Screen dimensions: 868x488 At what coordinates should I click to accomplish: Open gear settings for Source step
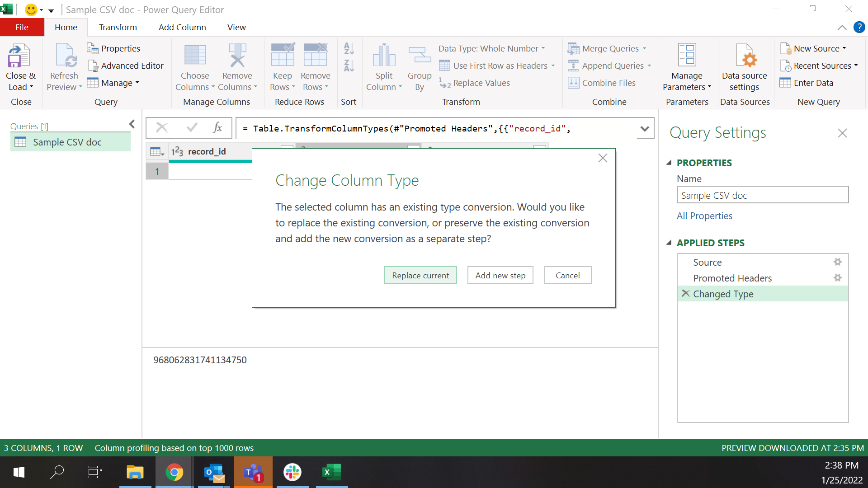837,262
